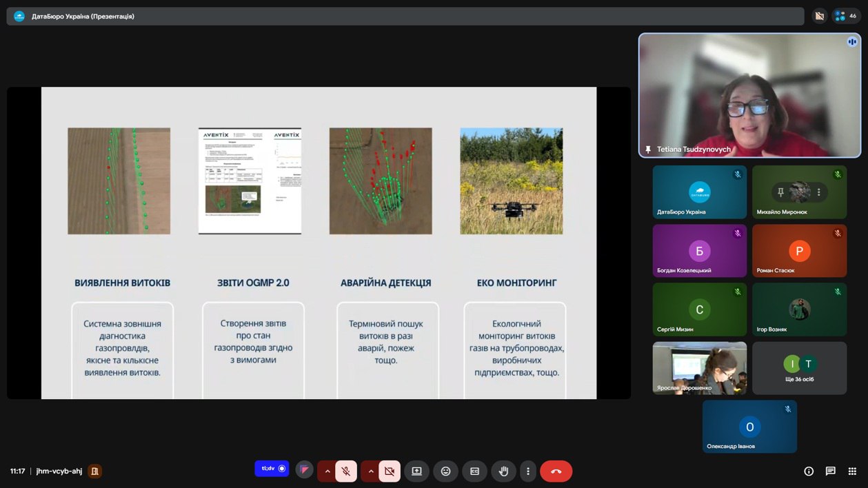Screen dimensions: 868x488
Task: Open the chat messages icon
Action: click(831, 471)
